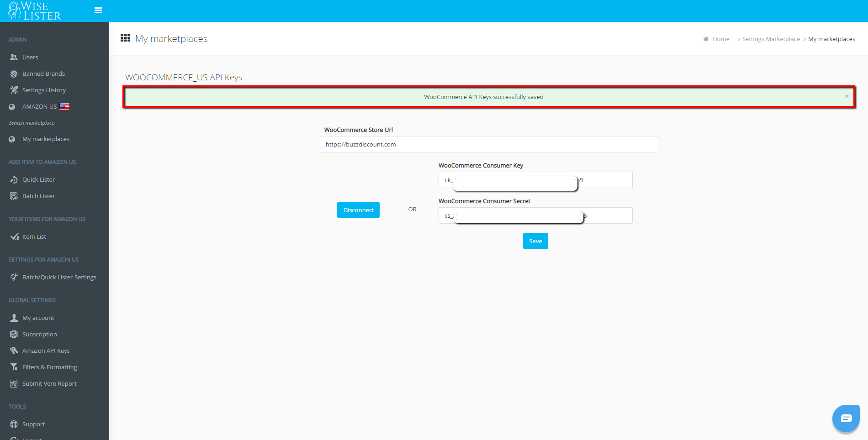The width and height of the screenshot is (868, 440).
Task: Open Settings History page
Action: (44, 90)
